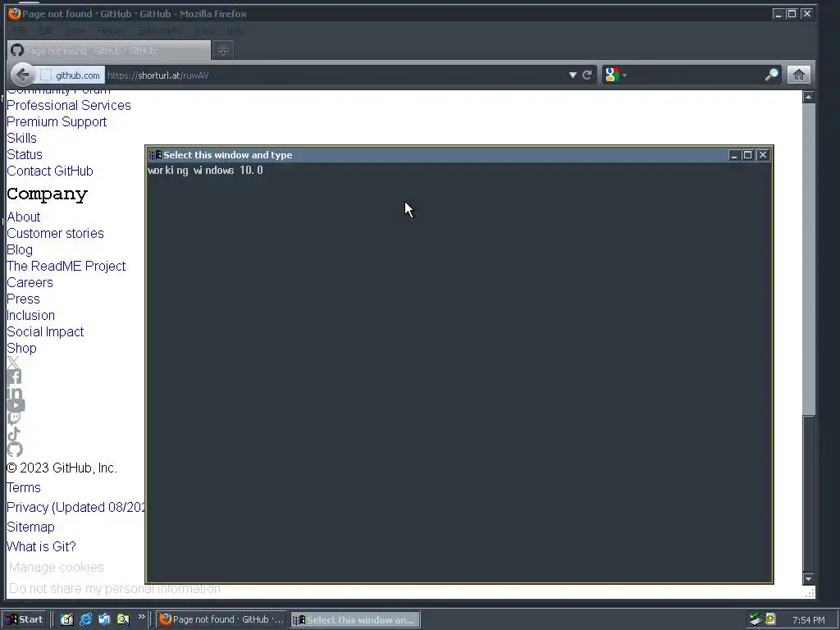Click the Firefox page scrollbar down arrow
This screenshot has height=630, width=840.
pos(808,579)
